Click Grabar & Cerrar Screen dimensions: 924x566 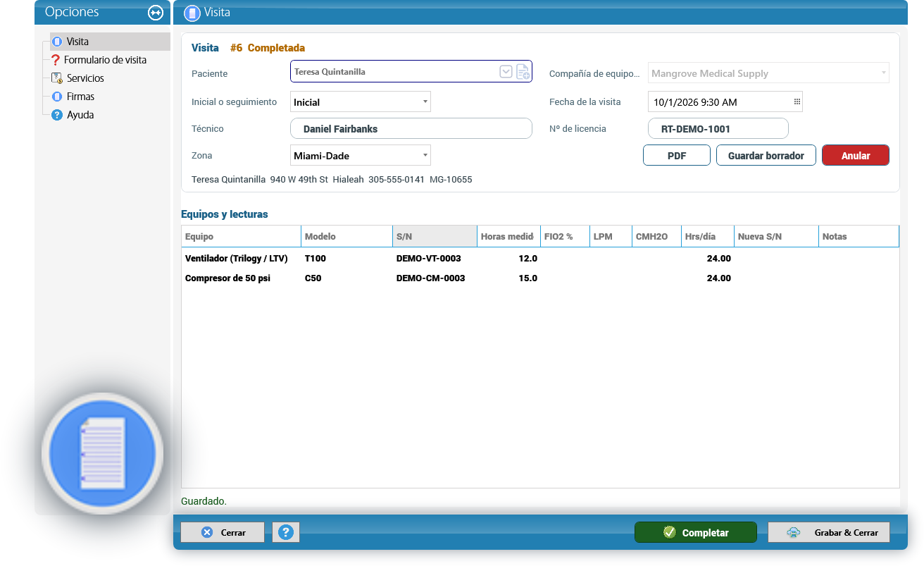point(828,532)
